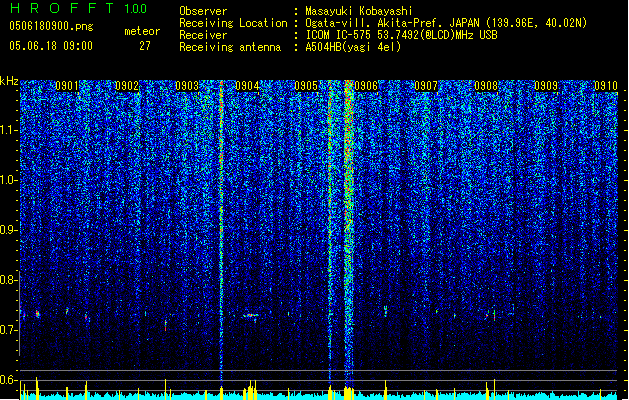Click the observer name Masayuki Kobayashi

pyautogui.click(x=359, y=11)
